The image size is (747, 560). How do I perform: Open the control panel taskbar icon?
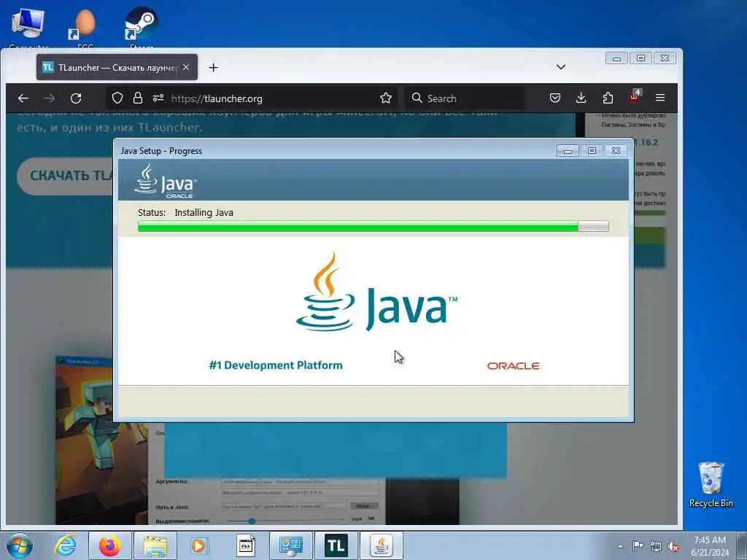(291, 545)
